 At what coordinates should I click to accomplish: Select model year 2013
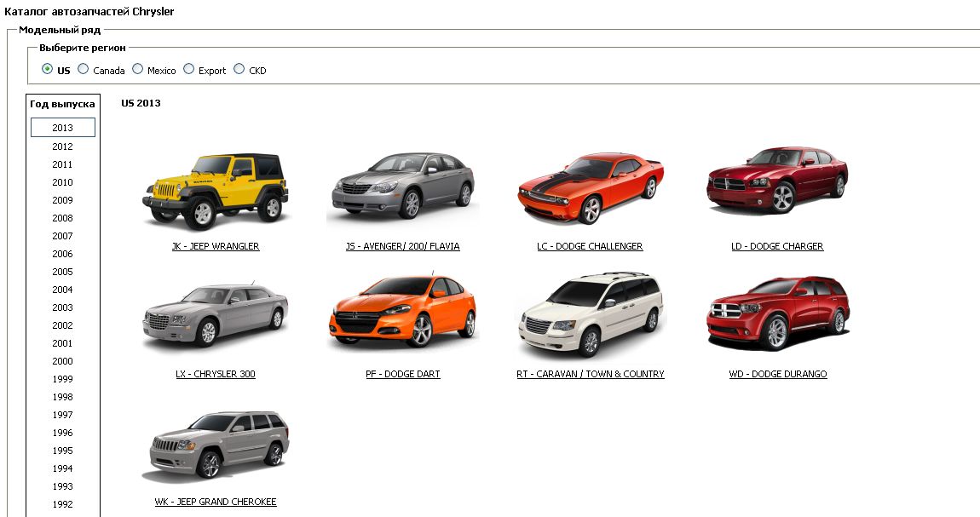click(x=62, y=128)
